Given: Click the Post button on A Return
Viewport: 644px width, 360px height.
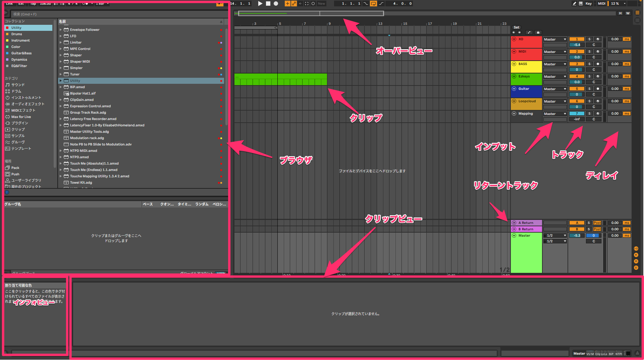Looking at the screenshot, I should click(x=597, y=223).
